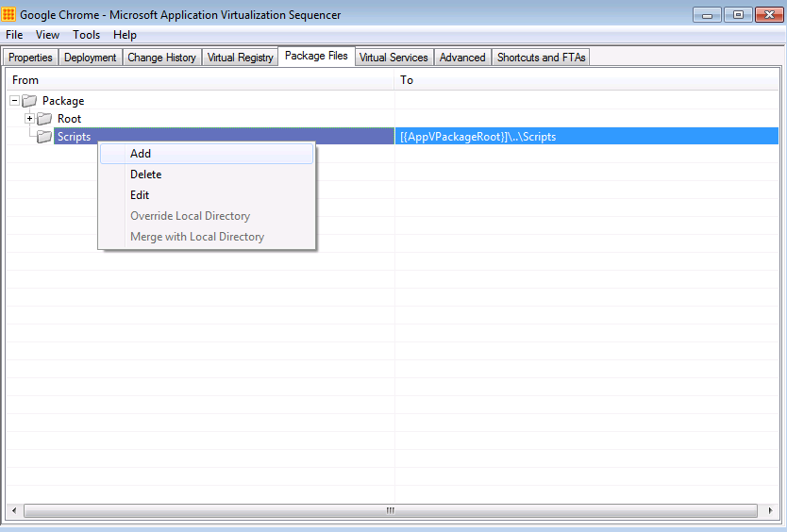Click the Package folder icon
Viewport: 787px width, 532px height.
pyautogui.click(x=29, y=101)
